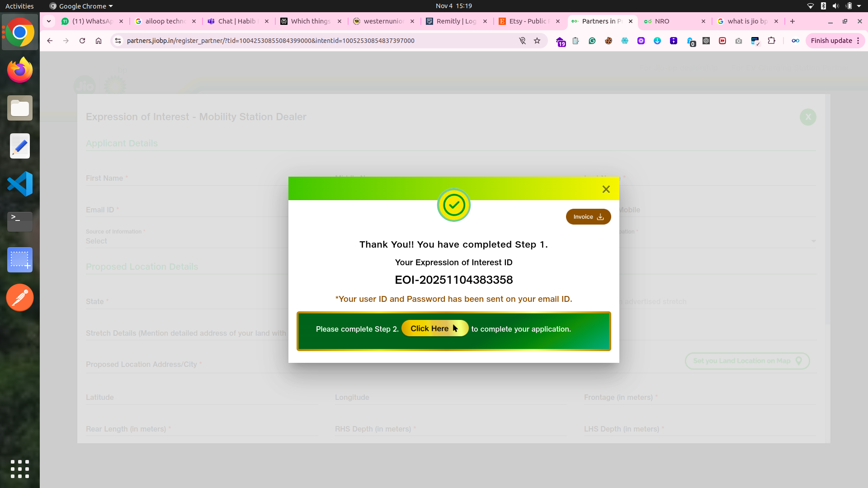Expand the tab search dropdown
Viewport: 868px width, 488px height.
49,21
